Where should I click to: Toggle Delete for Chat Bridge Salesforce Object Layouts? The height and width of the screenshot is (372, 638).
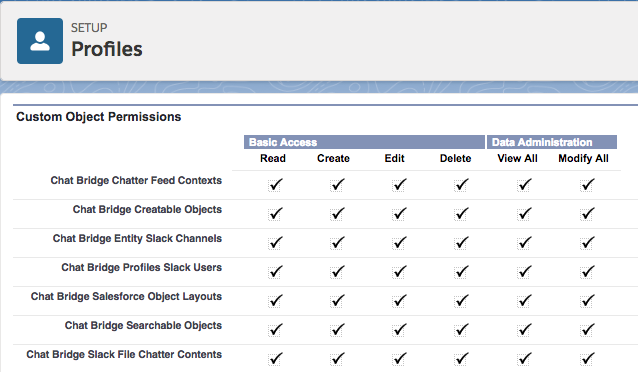coord(461,301)
